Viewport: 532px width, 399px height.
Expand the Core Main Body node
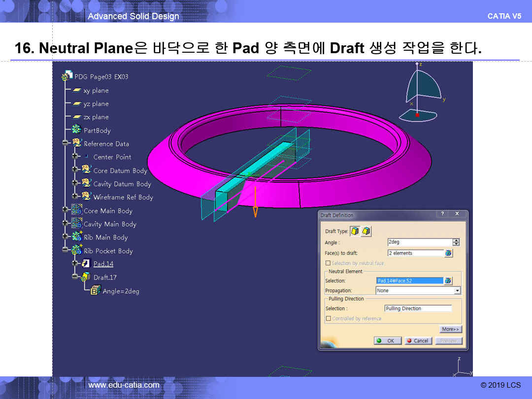(x=65, y=210)
